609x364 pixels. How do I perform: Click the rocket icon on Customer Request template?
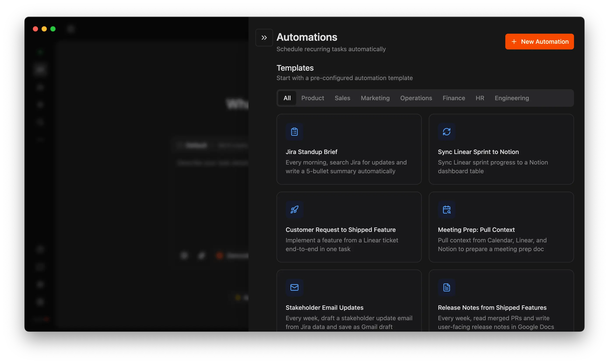(294, 210)
